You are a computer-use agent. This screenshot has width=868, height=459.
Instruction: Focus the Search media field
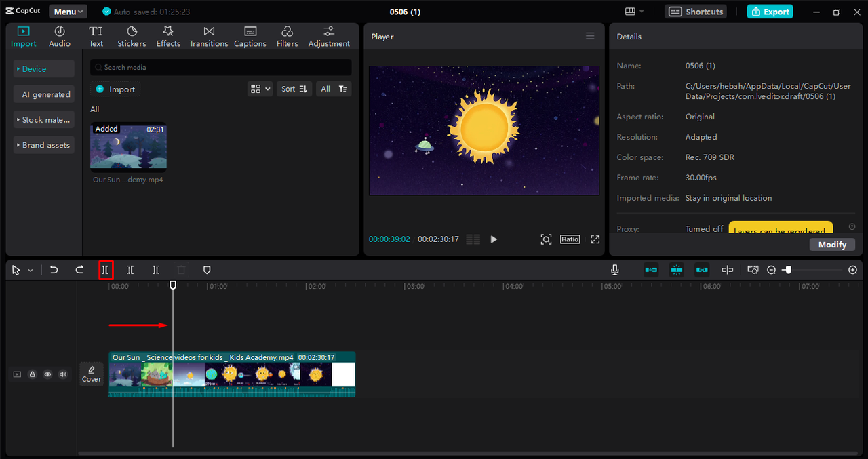tap(221, 67)
